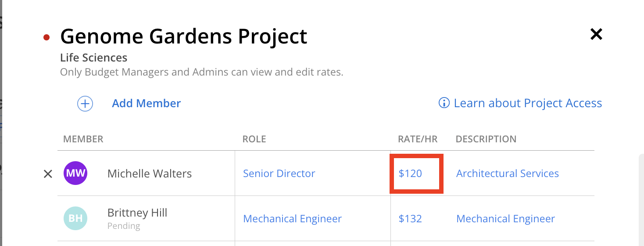
Task: Click the ROLE column header
Action: 254,139
